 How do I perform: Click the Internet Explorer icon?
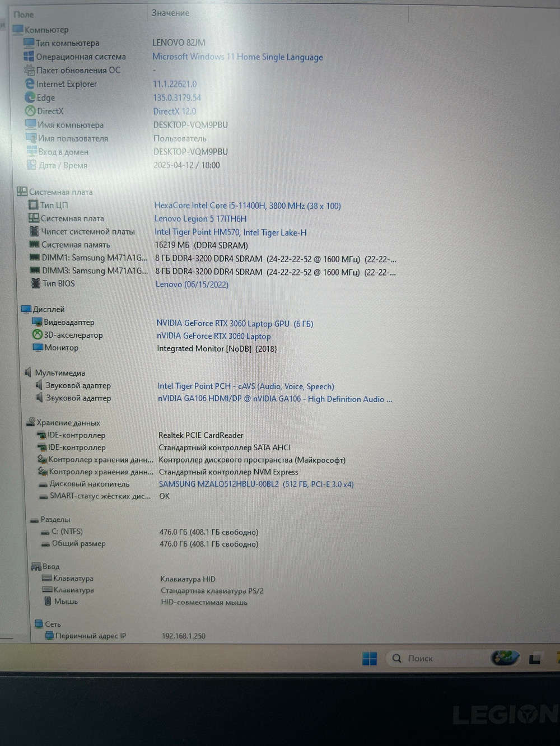(30, 83)
